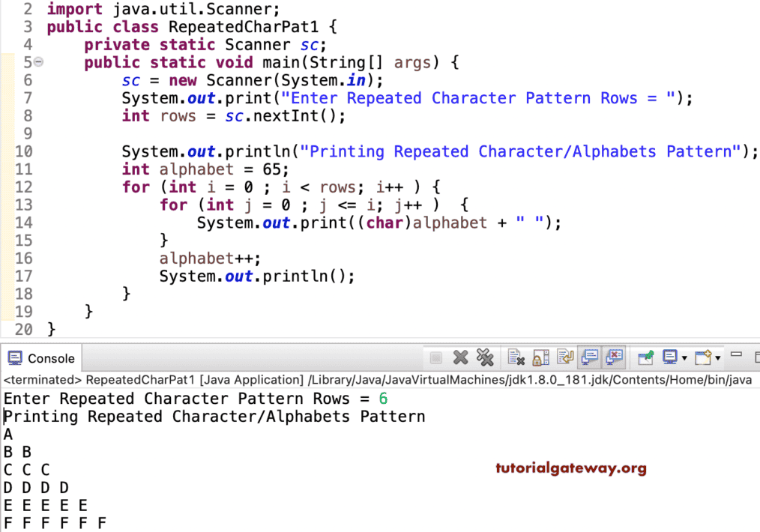Enable Pin Console
760x532 pixels.
point(644,357)
